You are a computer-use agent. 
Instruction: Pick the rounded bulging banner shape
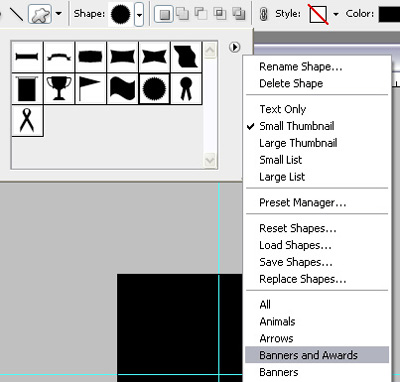91,57
